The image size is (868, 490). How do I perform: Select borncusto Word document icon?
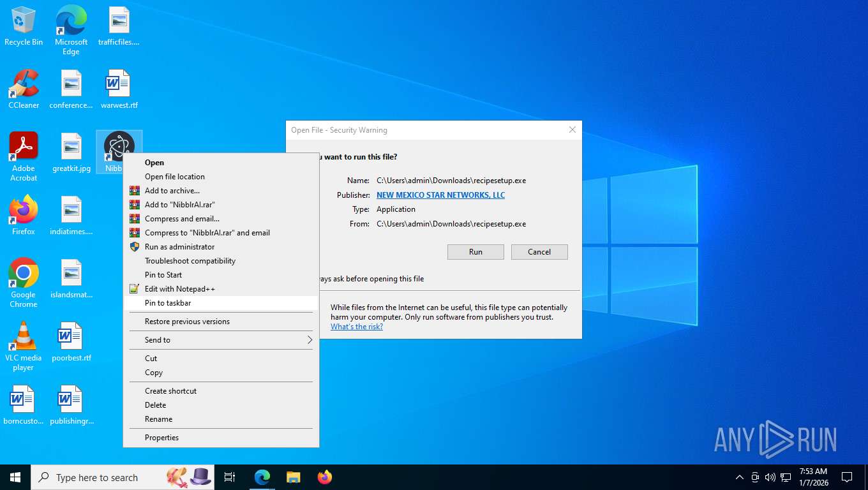click(x=24, y=405)
